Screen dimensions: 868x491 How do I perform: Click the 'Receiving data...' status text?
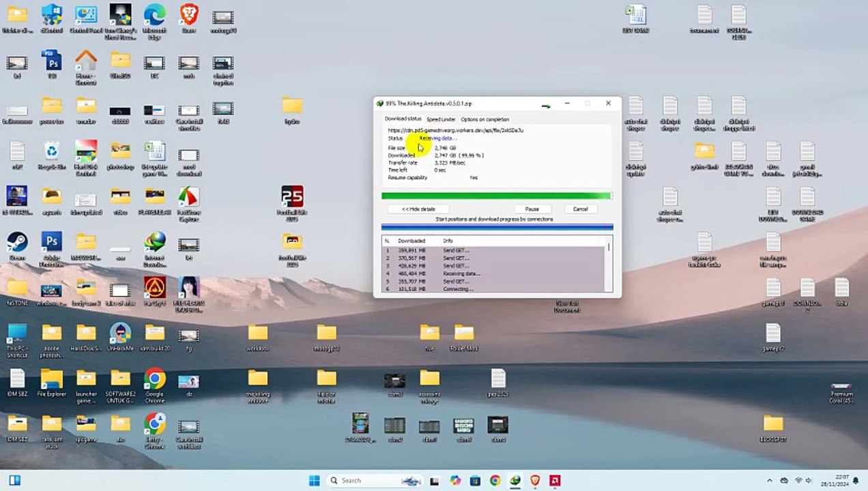coord(437,138)
